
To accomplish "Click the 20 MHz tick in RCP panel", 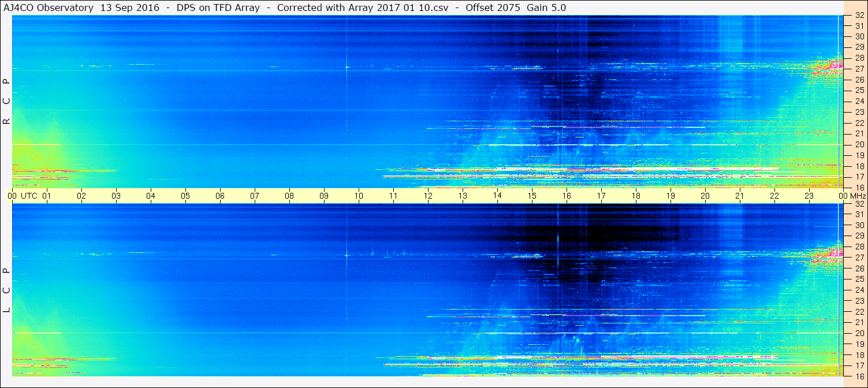I will click(x=859, y=144).
